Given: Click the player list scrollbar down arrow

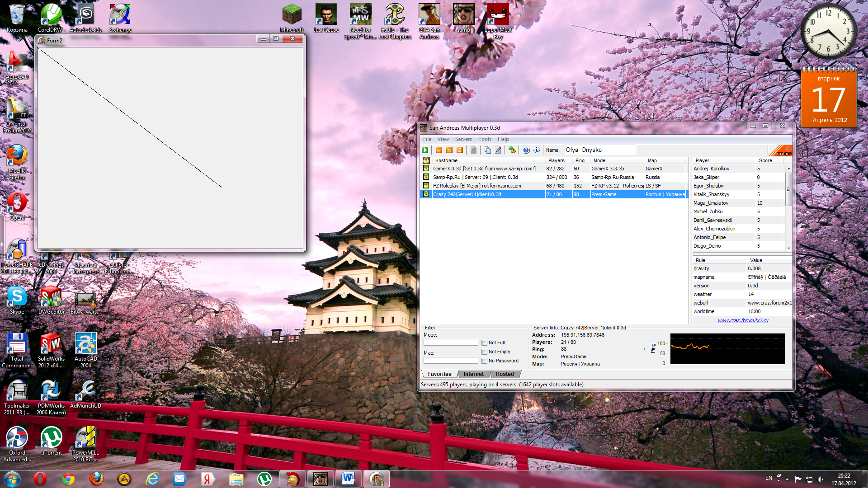Looking at the screenshot, I should click(x=788, y=248).
